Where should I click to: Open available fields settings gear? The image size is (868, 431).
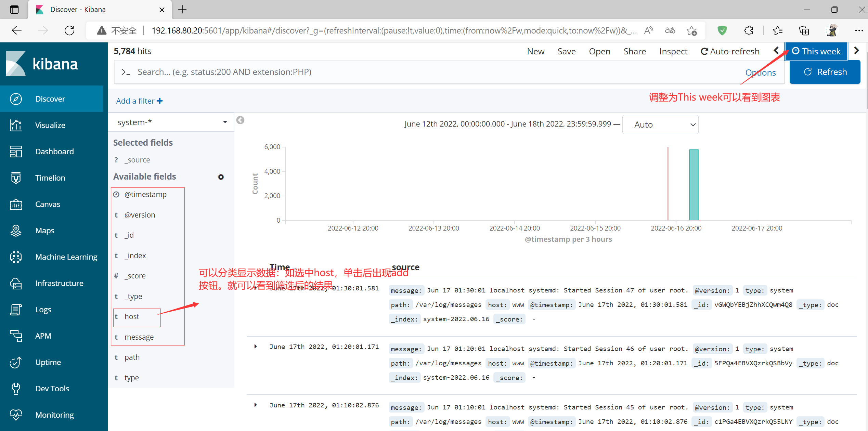[221, 177]
